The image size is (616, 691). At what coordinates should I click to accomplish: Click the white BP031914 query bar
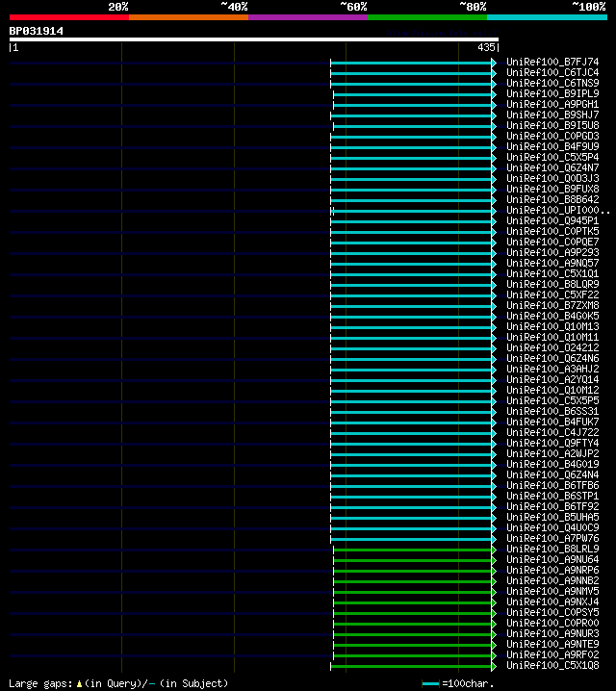(254, 39)
